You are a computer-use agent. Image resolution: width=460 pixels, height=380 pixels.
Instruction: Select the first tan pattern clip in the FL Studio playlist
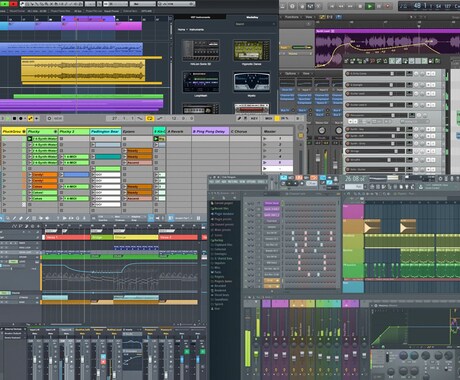click(372, 227)
